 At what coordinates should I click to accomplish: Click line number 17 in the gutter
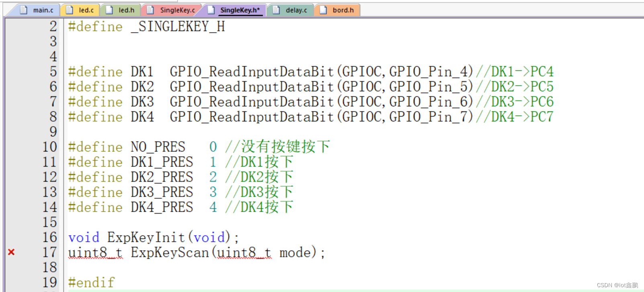(x=50, y=252)
